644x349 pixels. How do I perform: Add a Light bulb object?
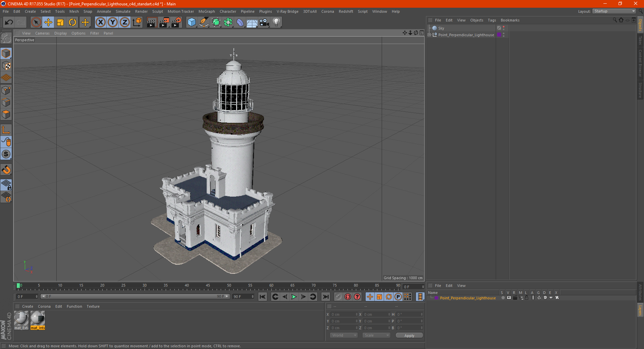tap(276, 22)
